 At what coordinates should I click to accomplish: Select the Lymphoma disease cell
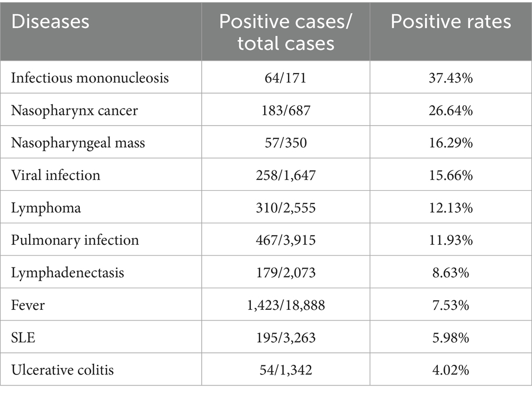pyautogui.click(x=46, y=208)
